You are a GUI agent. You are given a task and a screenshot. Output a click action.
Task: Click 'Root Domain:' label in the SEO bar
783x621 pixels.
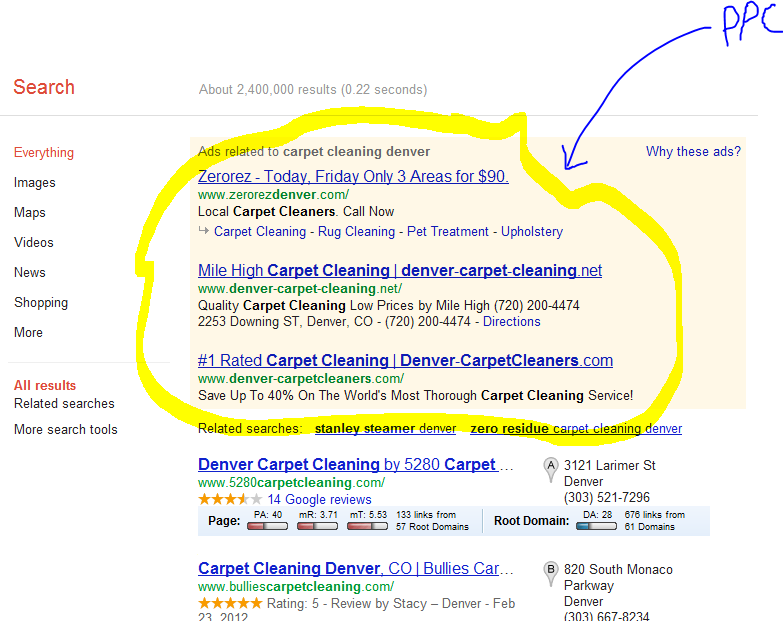tap(531, 521)
